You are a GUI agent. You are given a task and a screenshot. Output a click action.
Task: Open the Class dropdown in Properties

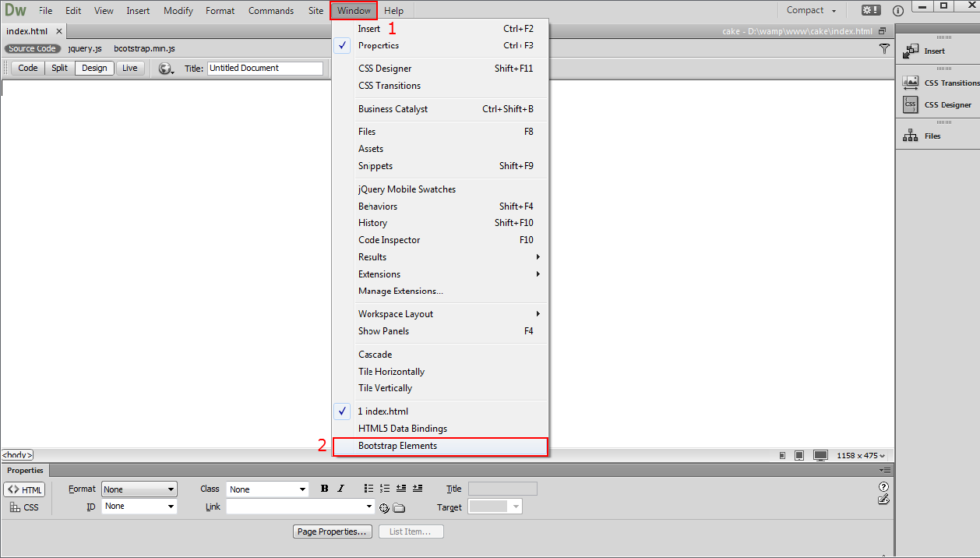point(267,489)
